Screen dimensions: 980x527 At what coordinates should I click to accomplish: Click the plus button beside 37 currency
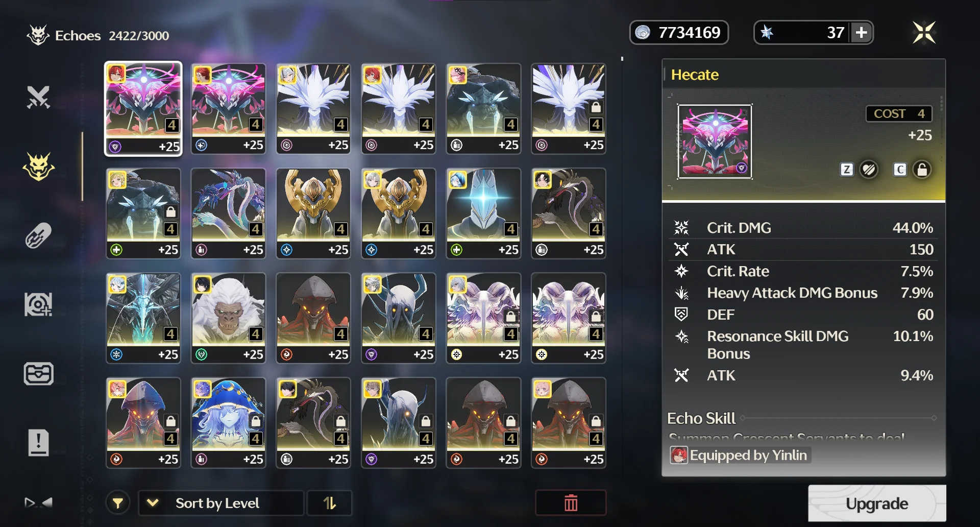862,33
